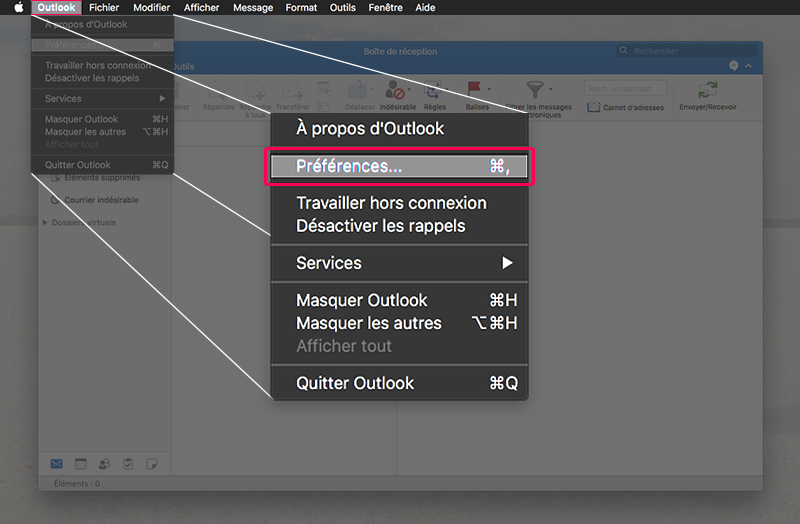The height and width of the screenshot is (524, 800).
Task: Switch to Contacts view icon
Action: pos(105,464)
